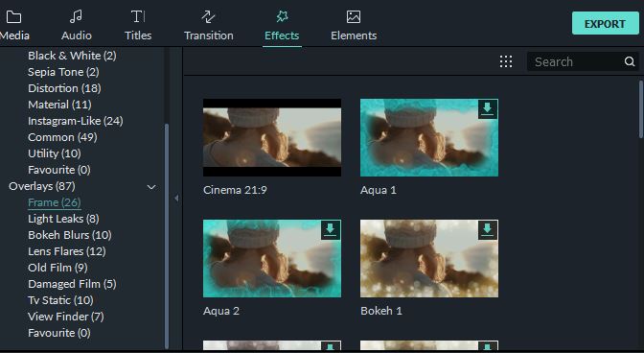The height and width of the screenshot is (353, 644).
Task: Open Instagram-Like filter category
Action: [x=76, y=121]
